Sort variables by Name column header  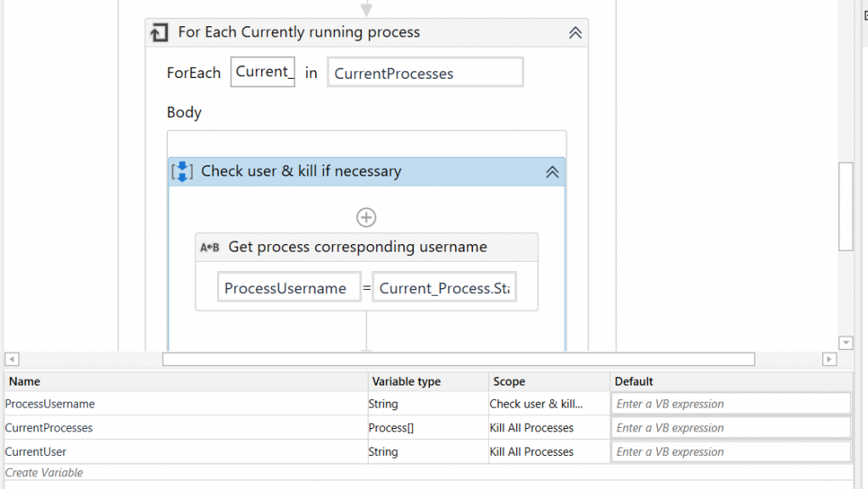click(x=186, y=381)
